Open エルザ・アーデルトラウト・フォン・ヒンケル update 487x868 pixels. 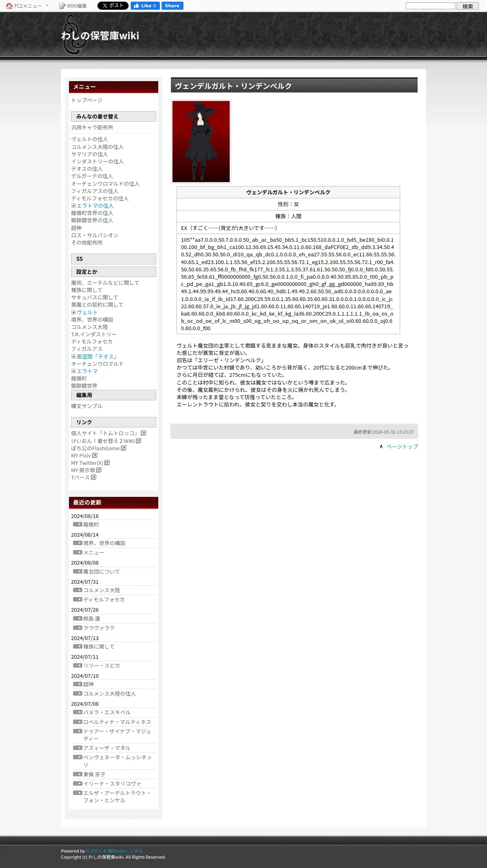coord(117,797)
